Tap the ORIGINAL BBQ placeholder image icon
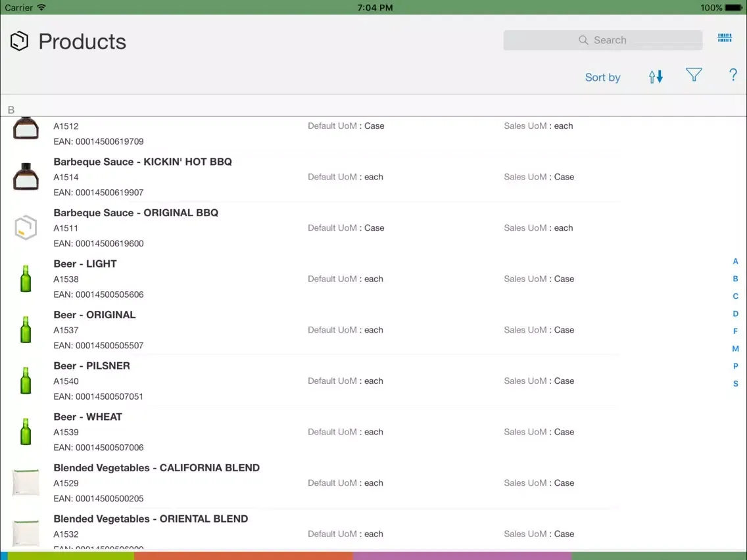747x560 pixels. [26, 228]
